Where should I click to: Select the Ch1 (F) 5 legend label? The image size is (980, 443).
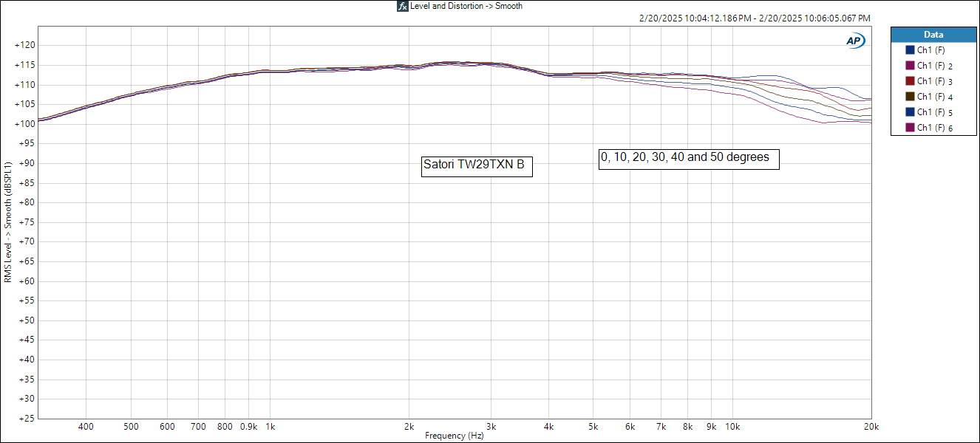tap(934, 112)
